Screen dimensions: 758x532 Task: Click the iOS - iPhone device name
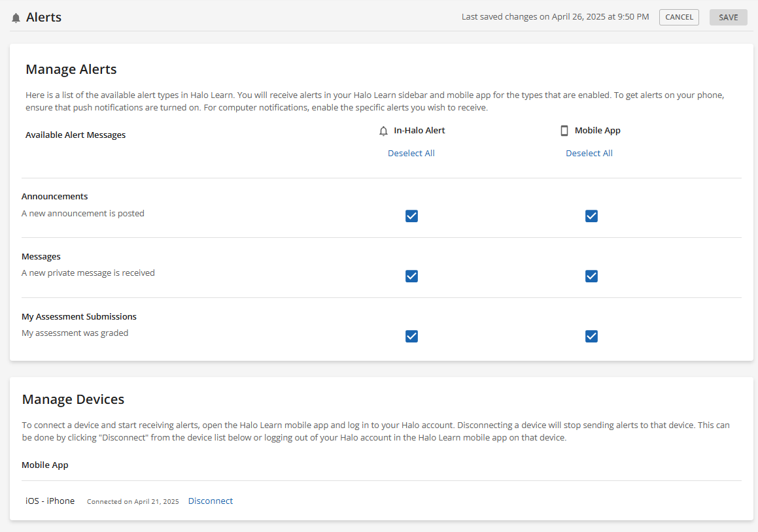pyautogui.click(x=50, y=501)
